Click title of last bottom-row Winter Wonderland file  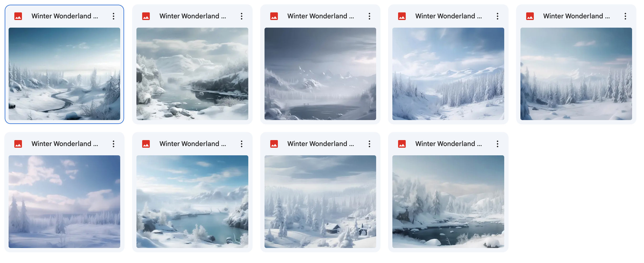click(448, 144)
